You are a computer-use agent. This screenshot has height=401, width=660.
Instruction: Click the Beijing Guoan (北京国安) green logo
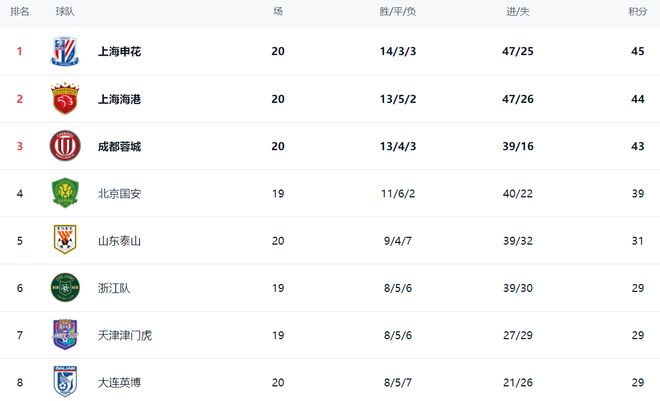(x=64, y=193)
